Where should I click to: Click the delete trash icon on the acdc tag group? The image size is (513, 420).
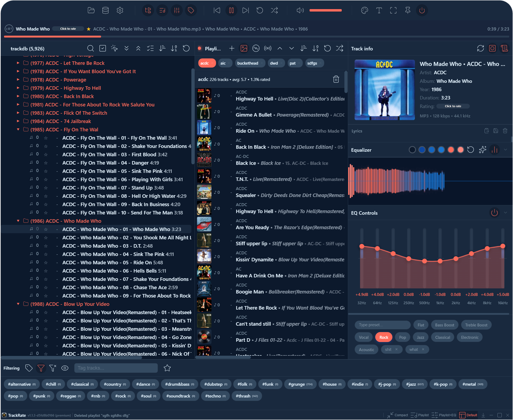336,79
